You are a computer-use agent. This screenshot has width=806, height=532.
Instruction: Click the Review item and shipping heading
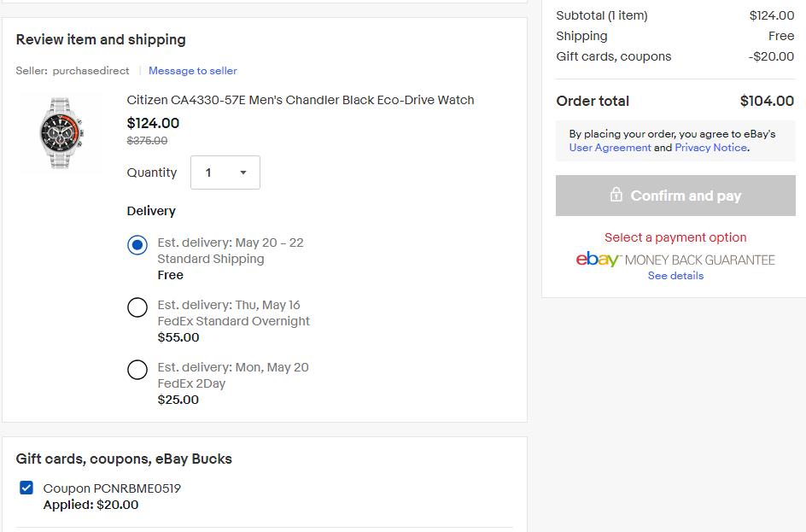click(101, 39)
